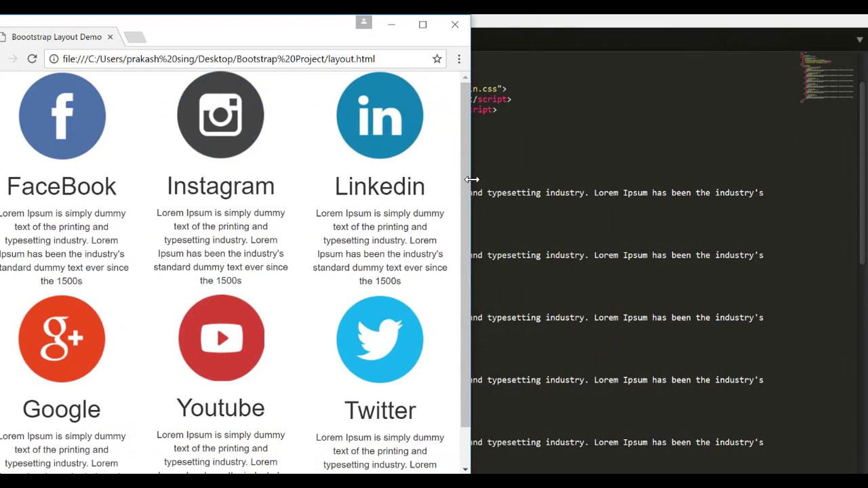
Task: Click the address bar URL field
Action: point(245,59)
